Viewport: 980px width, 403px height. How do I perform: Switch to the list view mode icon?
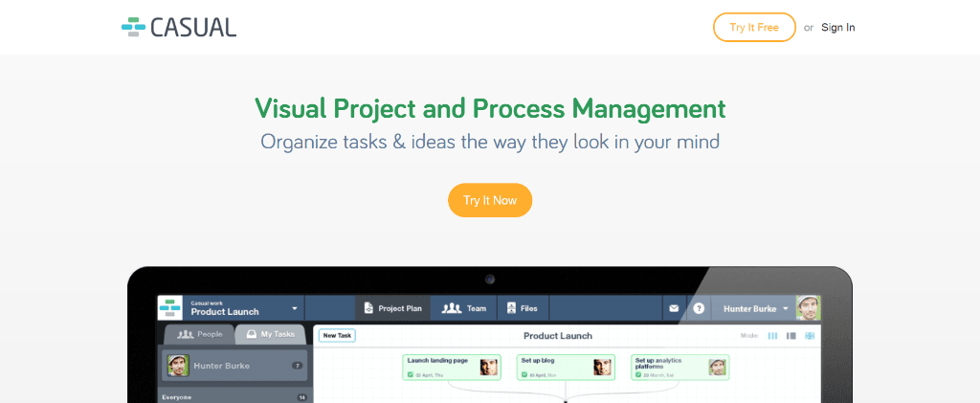791,336
